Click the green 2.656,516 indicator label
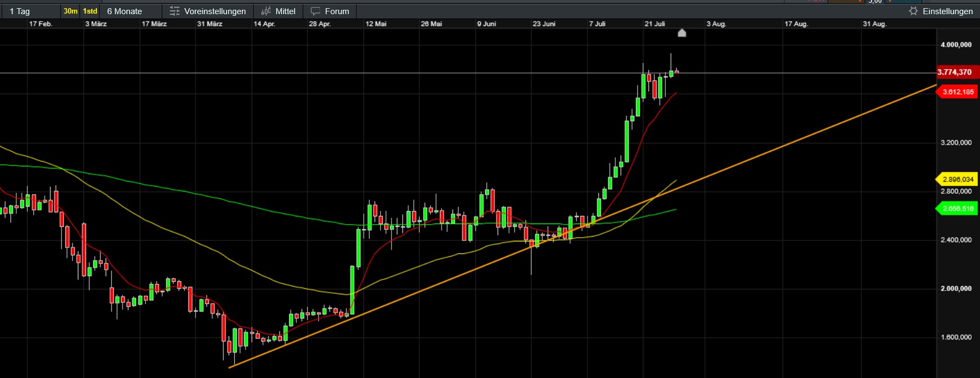The image size is (980, 378). (958, 208)
